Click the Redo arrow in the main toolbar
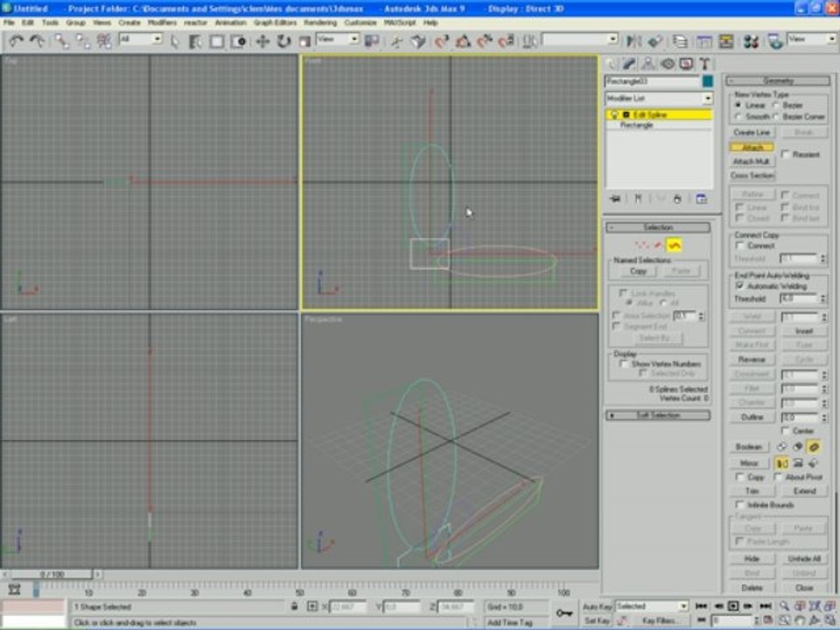The height and width of the screenshot is (630, 840). pyautogui.click(x=37, y=41)
